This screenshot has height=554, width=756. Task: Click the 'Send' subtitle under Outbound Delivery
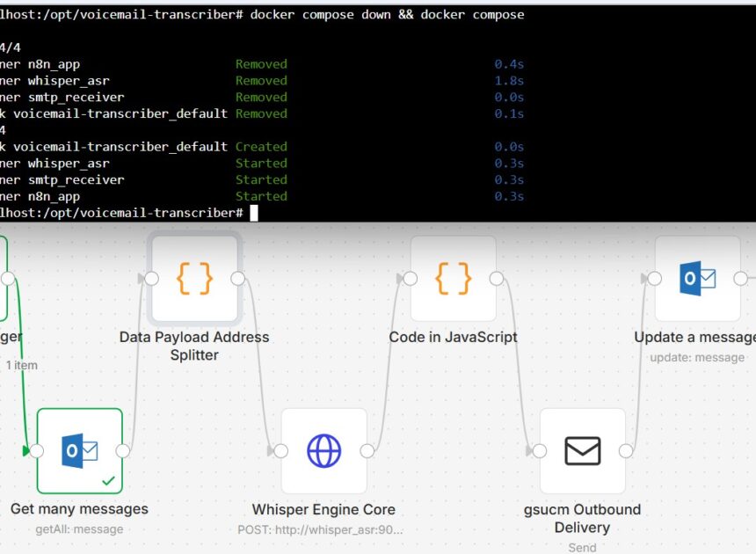583,548
